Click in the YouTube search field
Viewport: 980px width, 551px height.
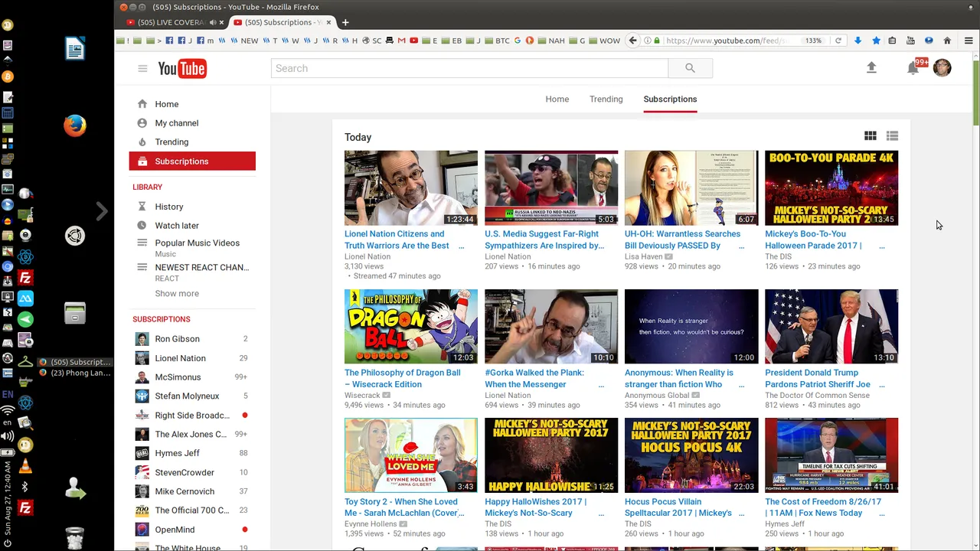[x=469, y=68]
